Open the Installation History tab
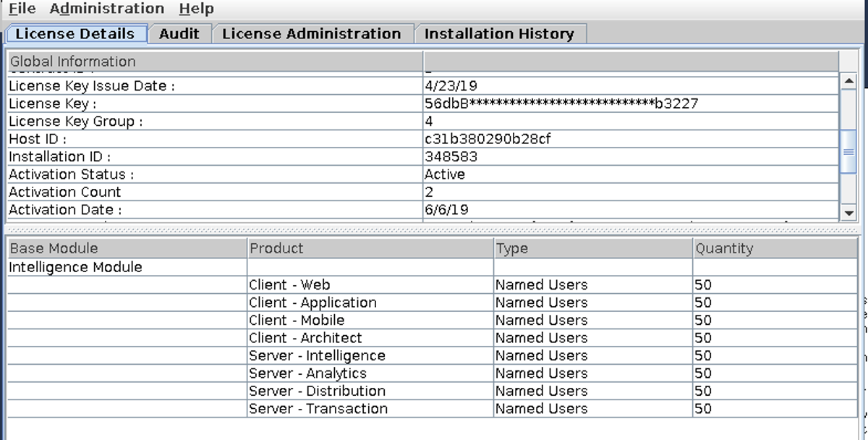Image resolution: width=868 pixels, height=440 pixels. 500,33
